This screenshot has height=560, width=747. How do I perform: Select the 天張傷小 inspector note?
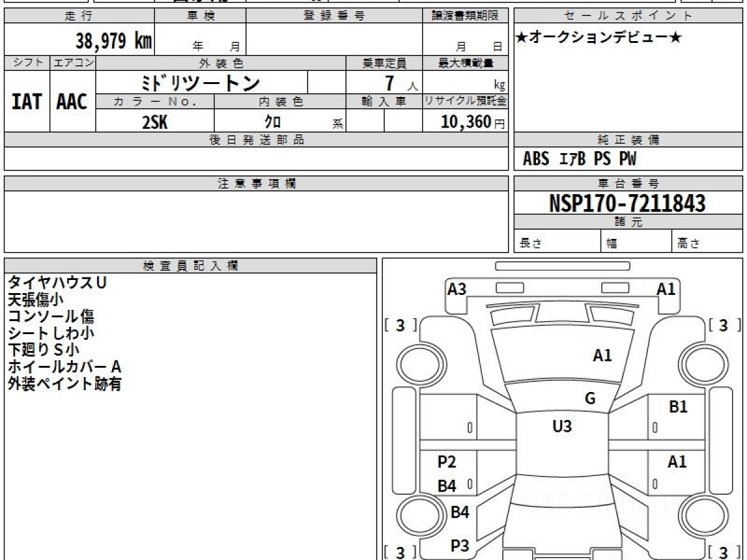pyautogui.click(x=35, y=299)
